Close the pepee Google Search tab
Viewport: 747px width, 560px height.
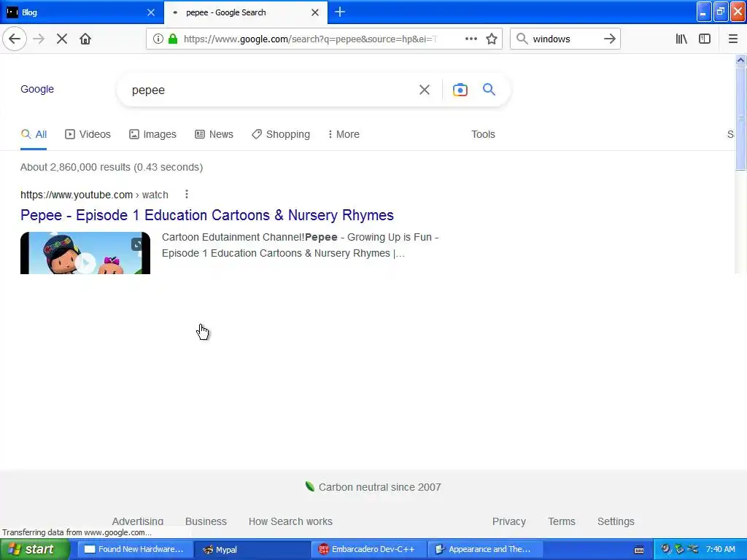click(x=315, y=12)
